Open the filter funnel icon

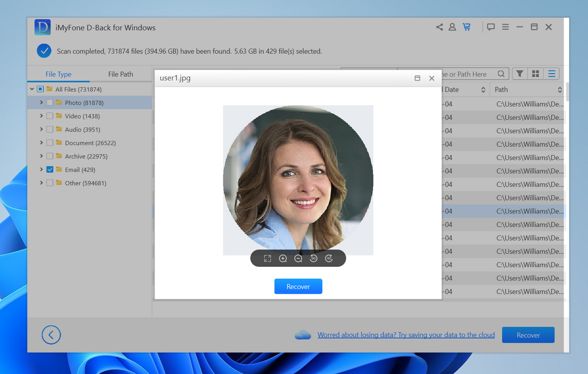point(519,74)
